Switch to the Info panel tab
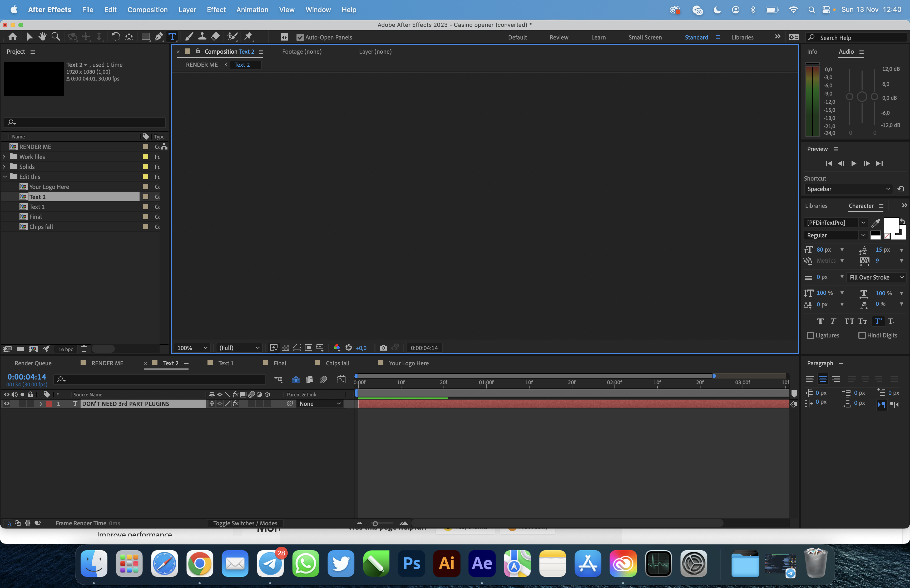The image size is (910, 588). [812, 52]
